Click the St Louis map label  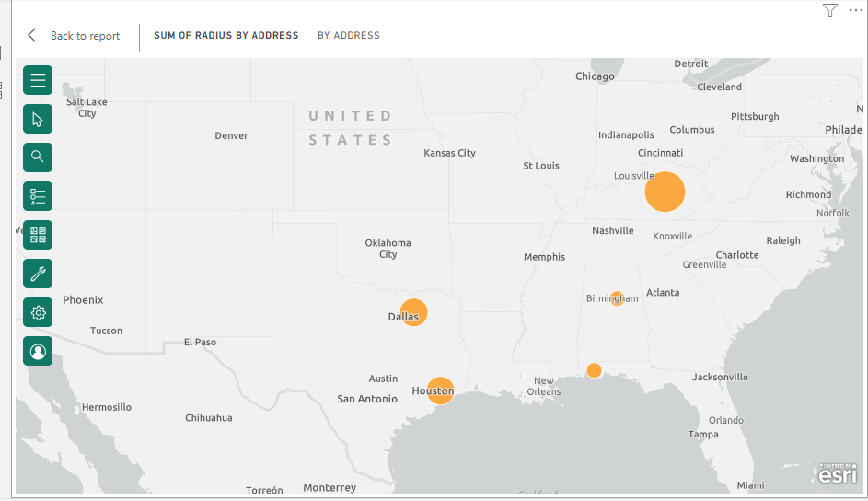pyautogui.click(x=541, y=166)
